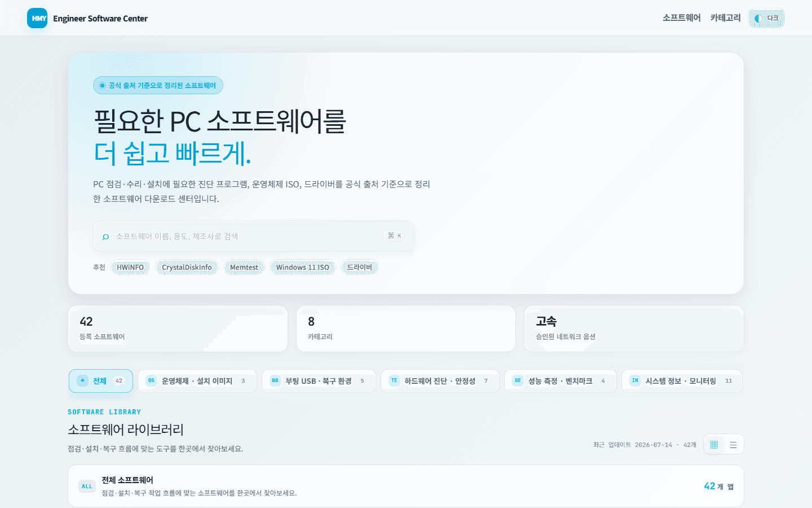Select 시스템 정보 · 모니터링 tab

pos(682,381)
